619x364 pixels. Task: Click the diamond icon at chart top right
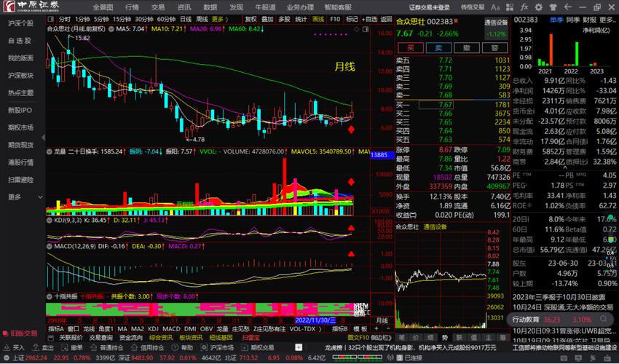click(x=357, y=29)
